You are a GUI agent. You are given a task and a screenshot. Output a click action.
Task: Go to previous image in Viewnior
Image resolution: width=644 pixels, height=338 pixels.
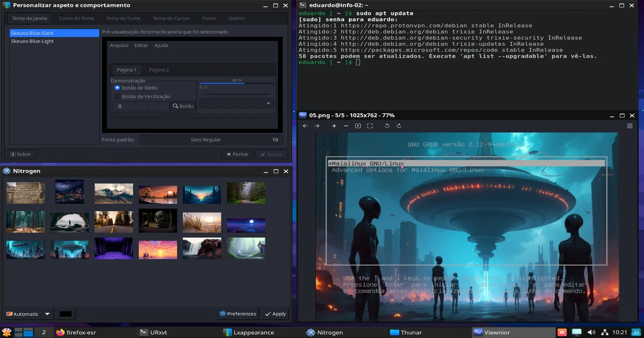[x=305, y=126]
